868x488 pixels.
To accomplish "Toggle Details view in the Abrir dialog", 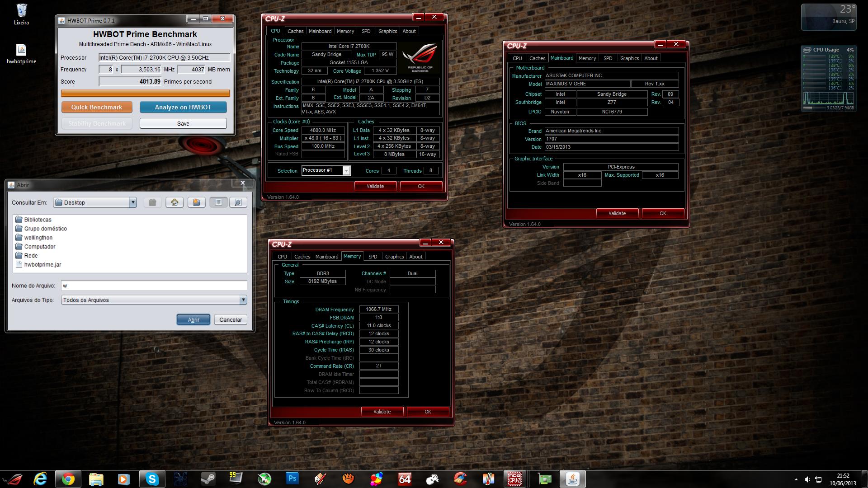I will [x=238, y=202].
